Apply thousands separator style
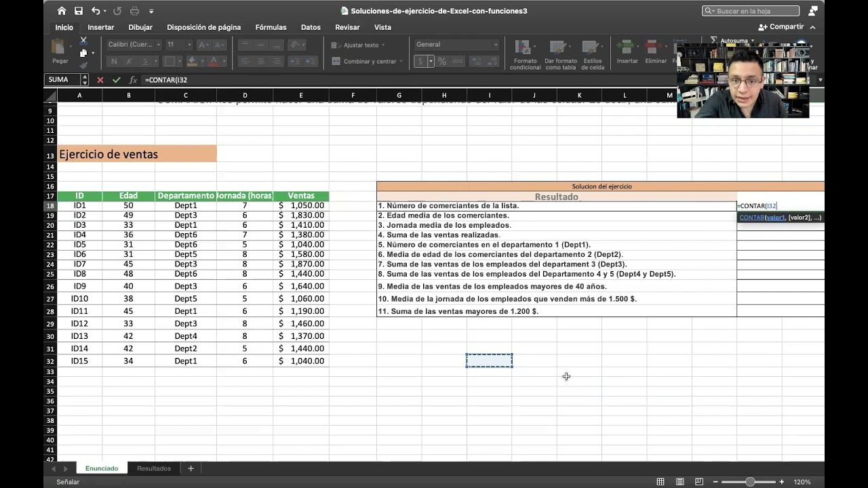This screenshot has height=488, width=868. (x=458, y=62)
